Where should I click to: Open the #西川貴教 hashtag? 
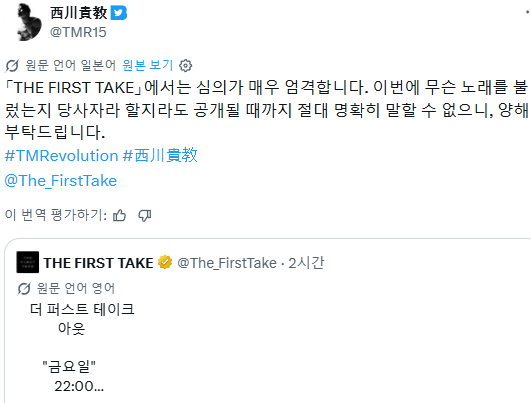click(160, 156)
